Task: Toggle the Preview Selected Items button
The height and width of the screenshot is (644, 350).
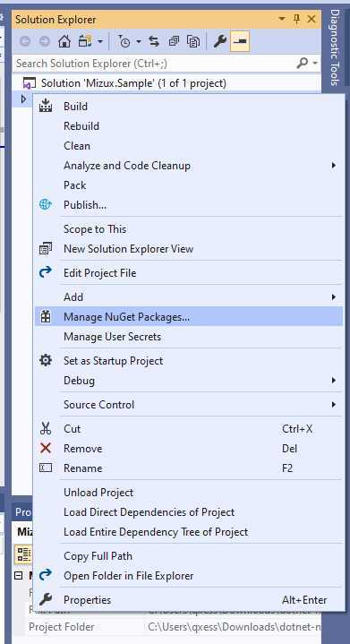Action: (240, 41)
